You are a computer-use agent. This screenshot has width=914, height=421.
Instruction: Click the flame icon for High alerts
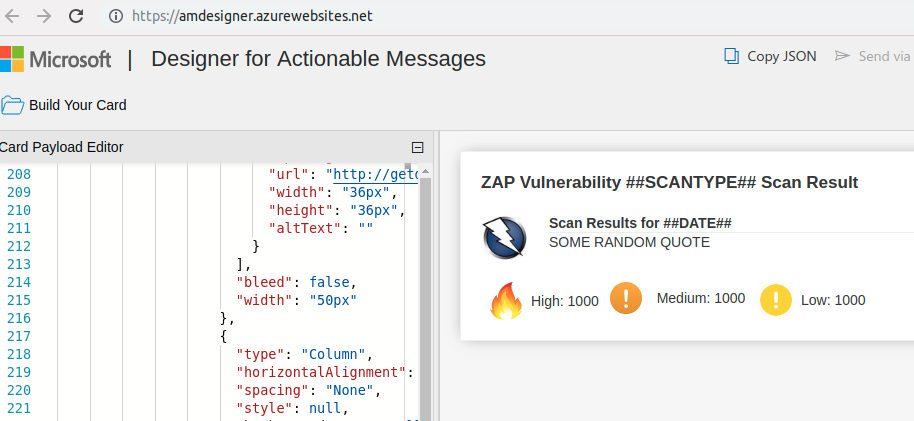click(x=506, y=301)
